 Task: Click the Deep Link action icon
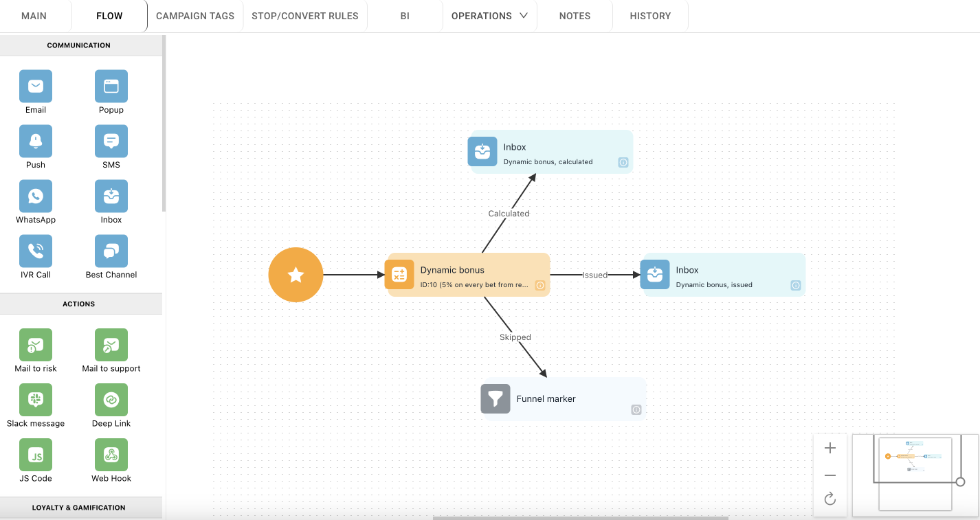(111, 400)
